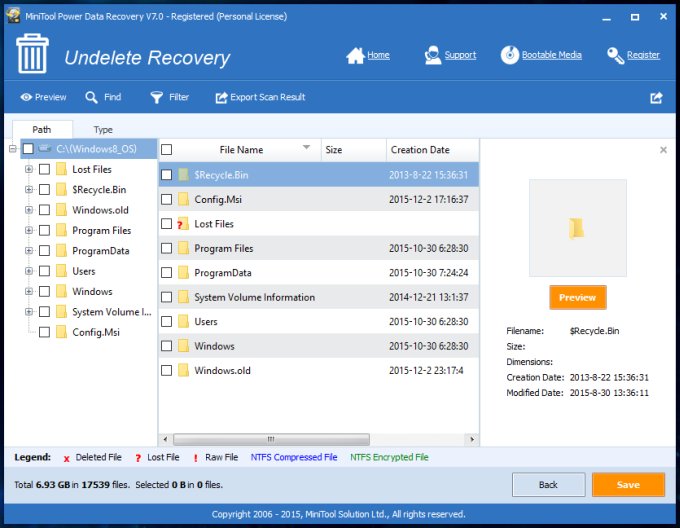Click the Export Scan Result icon

point(221,98)
